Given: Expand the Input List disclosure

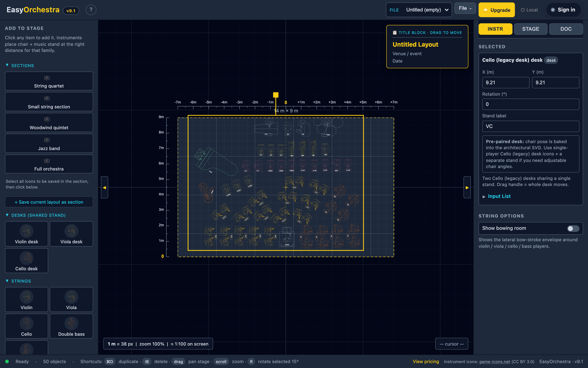Looking at the screenshot, I should 496,196.
